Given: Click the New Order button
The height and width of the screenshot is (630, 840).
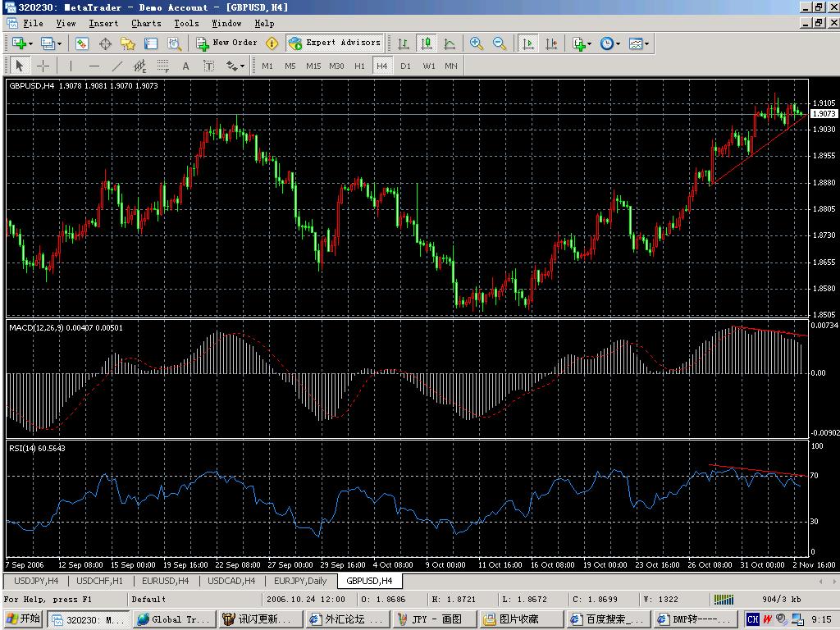Looking at the screenshot, I should click(x=226, y=43).
